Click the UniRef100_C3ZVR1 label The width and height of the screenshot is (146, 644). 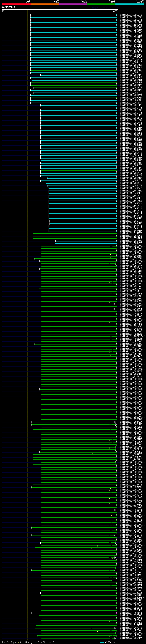(x=131, y=550)
